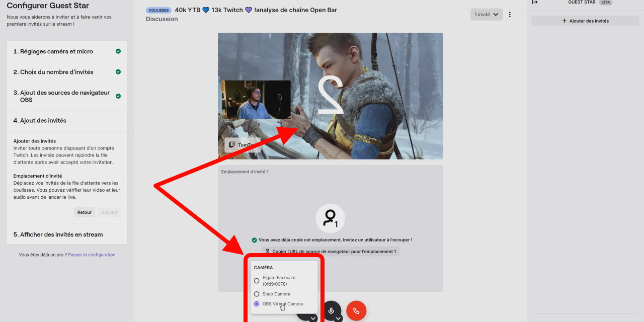Click the webcam thumbnail in stream preview
The image size is (644, 322).
(256, 100)
